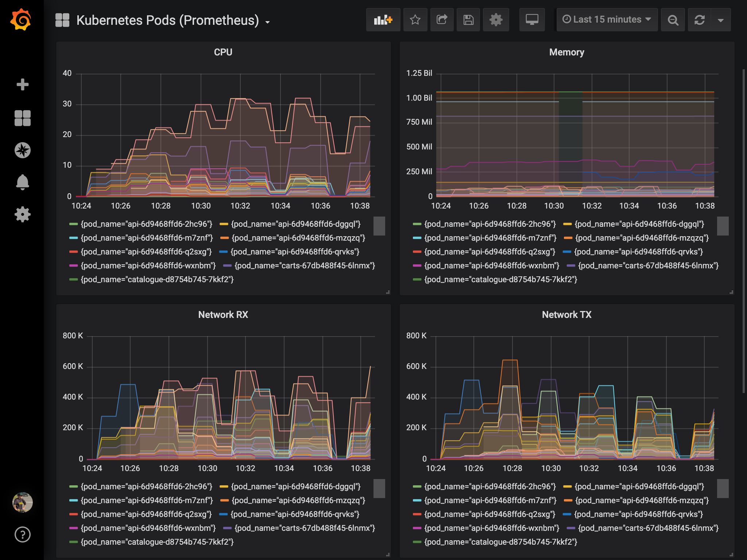
Task: Click the CPU legend scrollbar thumb
Action: click(379, 226)
